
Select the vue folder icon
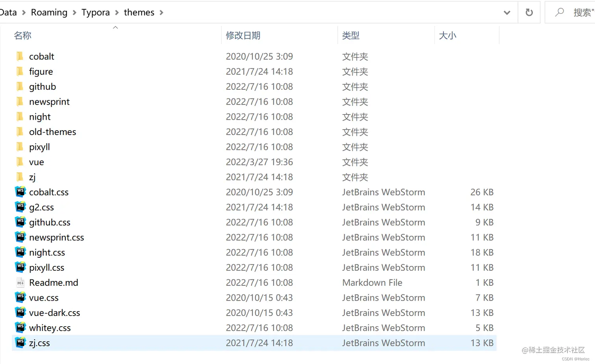pyautogui.click(x=20, y=162)
